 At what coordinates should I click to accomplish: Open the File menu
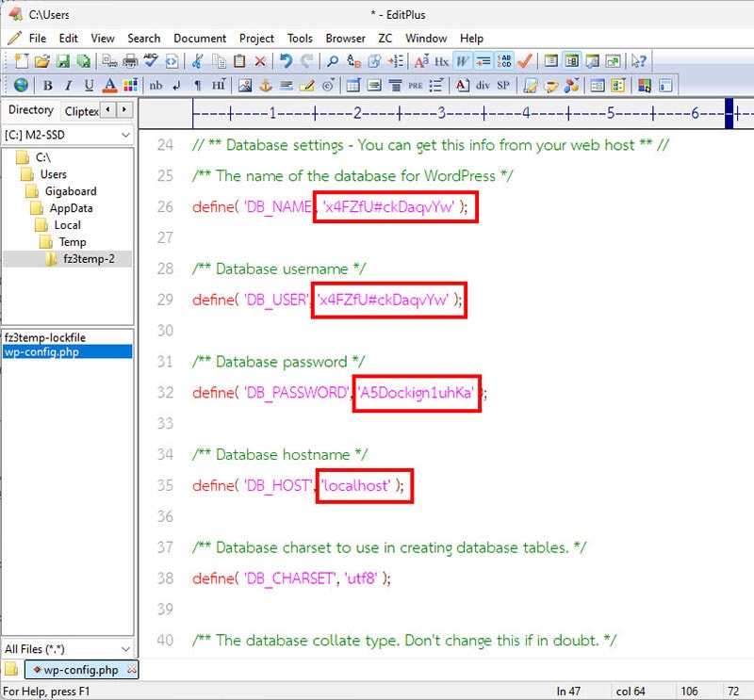(x=38, y=39)
